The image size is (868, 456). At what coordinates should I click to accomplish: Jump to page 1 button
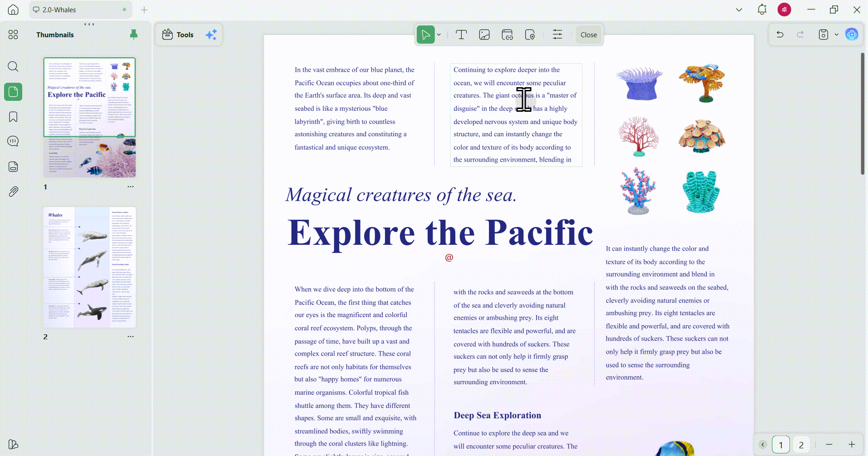(x=781, y=445)
